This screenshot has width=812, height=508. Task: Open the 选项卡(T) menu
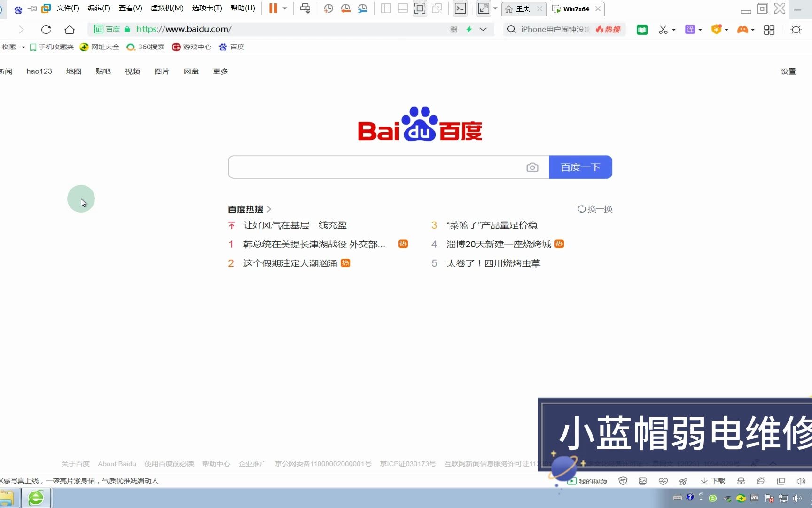click(207, 8)
